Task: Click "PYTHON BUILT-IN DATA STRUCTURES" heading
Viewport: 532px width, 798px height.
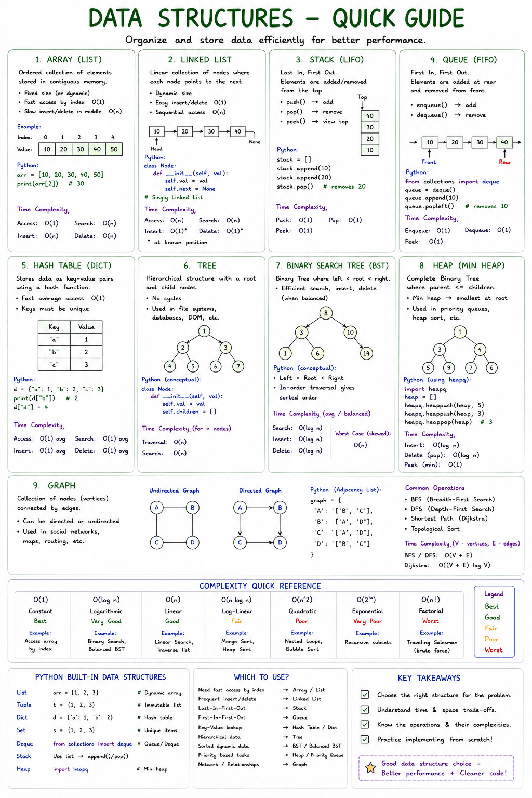Action: [x=100, y=677]
